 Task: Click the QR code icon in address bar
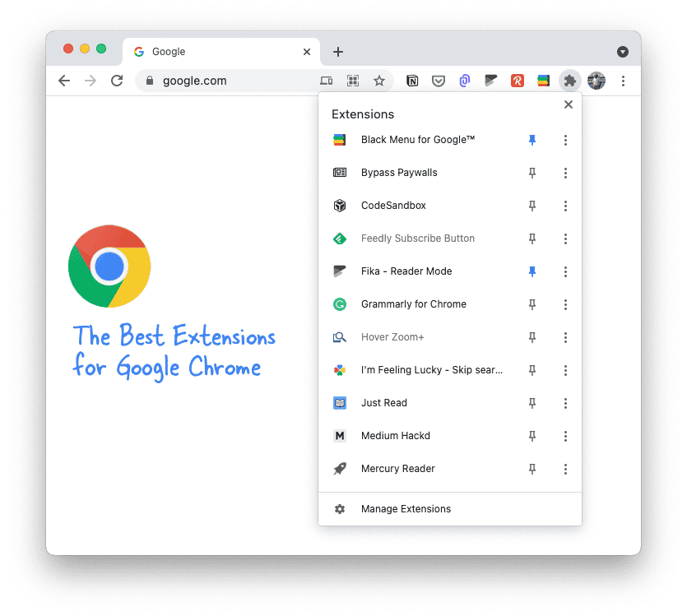353,81
